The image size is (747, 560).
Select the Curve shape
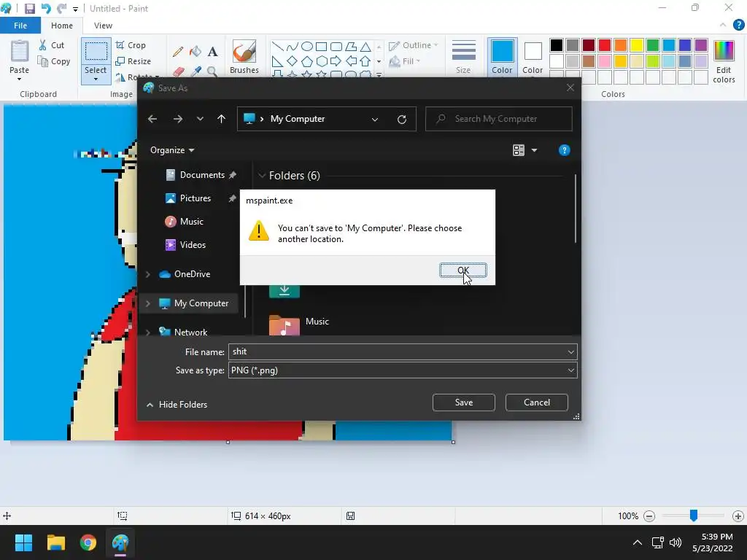(x=292, y=46)
